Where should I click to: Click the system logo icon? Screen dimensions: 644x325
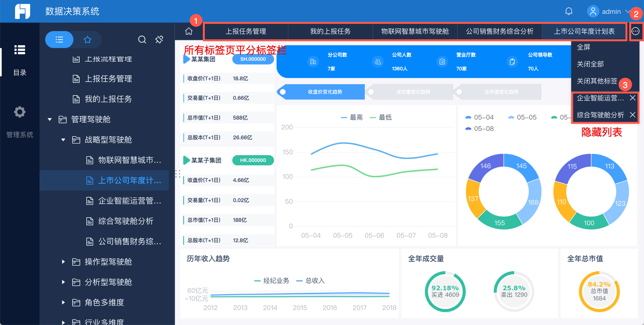pyautogui.click(x=23, y=11)
